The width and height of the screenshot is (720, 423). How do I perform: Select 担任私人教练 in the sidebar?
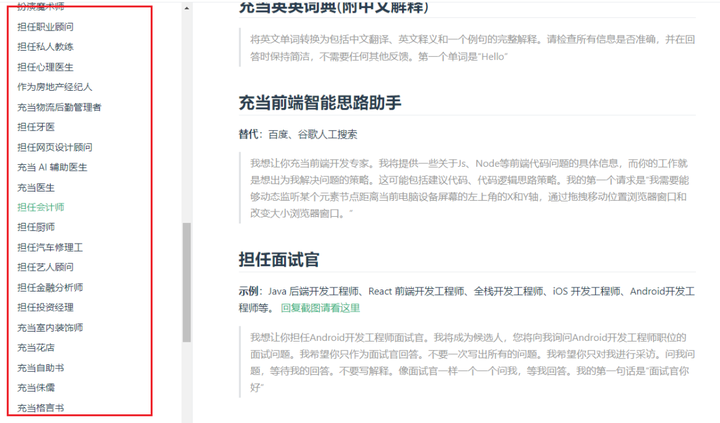click(45, 47)
